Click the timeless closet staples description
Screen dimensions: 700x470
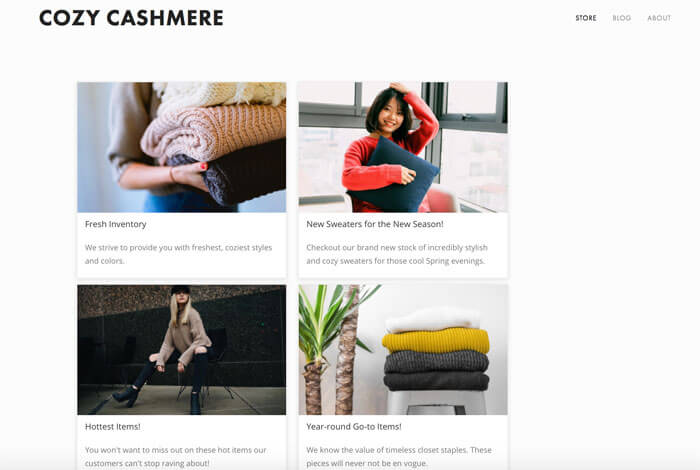[x=399, y=457]
